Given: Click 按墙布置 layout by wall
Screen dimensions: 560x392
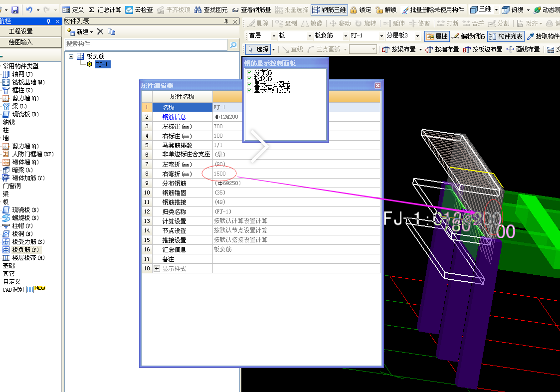Looking at the screenshot, I should [442, 49].
